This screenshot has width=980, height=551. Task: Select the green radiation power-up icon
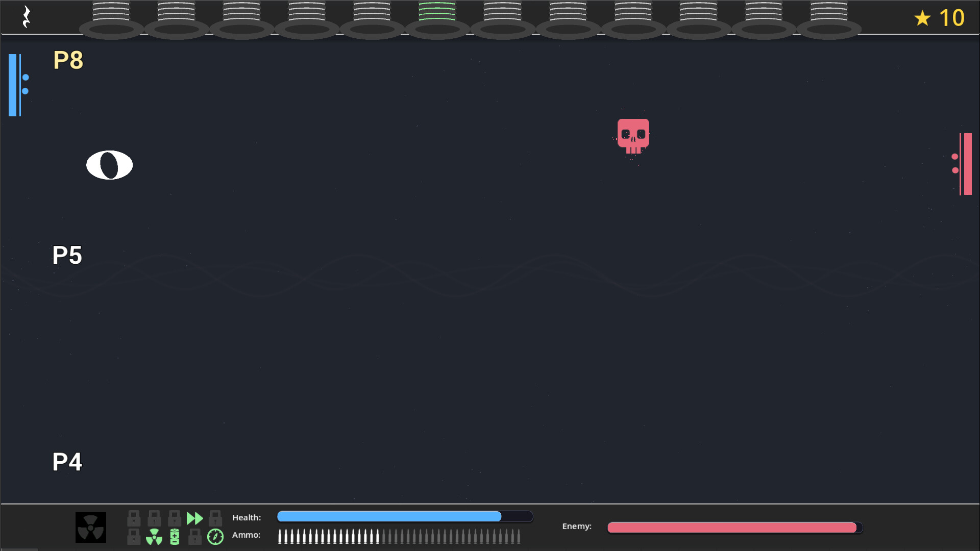coord(154,537)
